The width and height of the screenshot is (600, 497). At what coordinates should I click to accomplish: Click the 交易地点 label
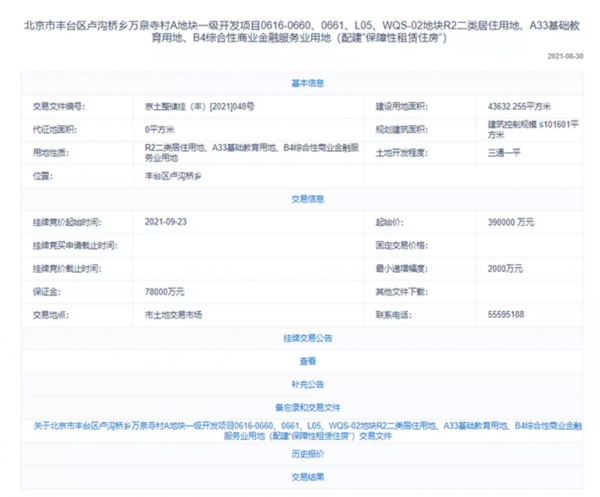51,315
